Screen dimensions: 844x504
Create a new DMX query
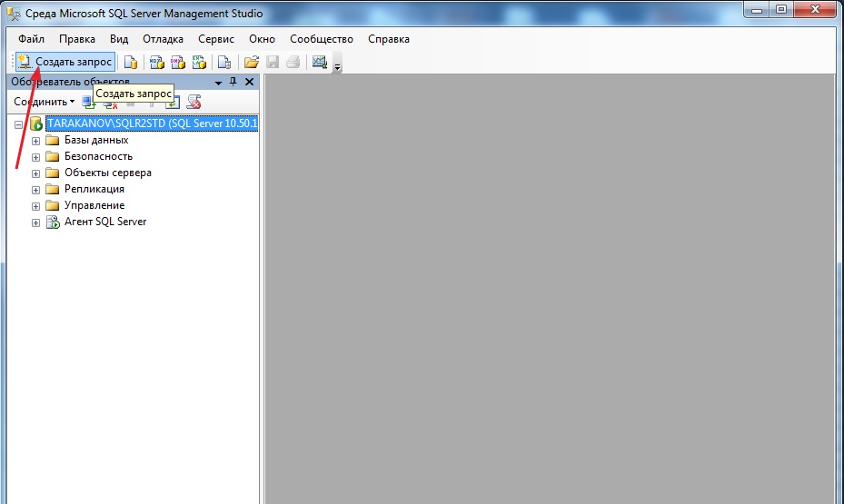[178, 63]
